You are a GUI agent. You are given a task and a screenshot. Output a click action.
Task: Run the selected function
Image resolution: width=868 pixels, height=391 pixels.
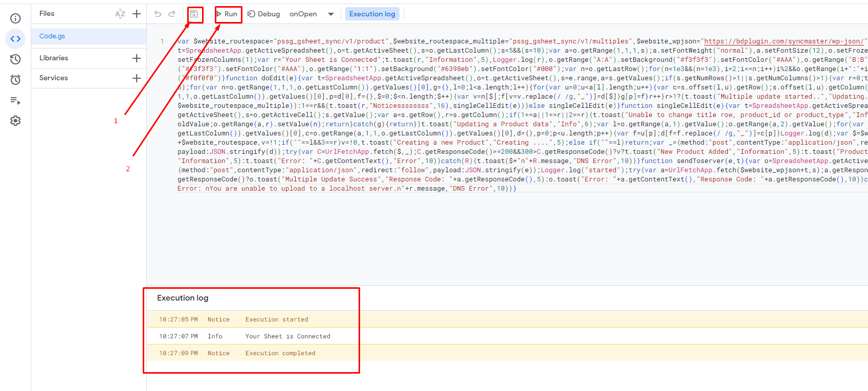227,14
